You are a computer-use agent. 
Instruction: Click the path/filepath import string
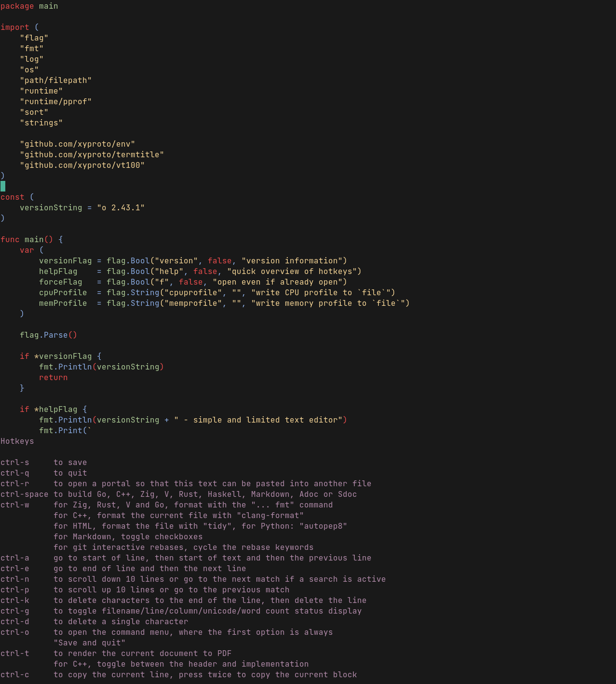pos(55,80)
